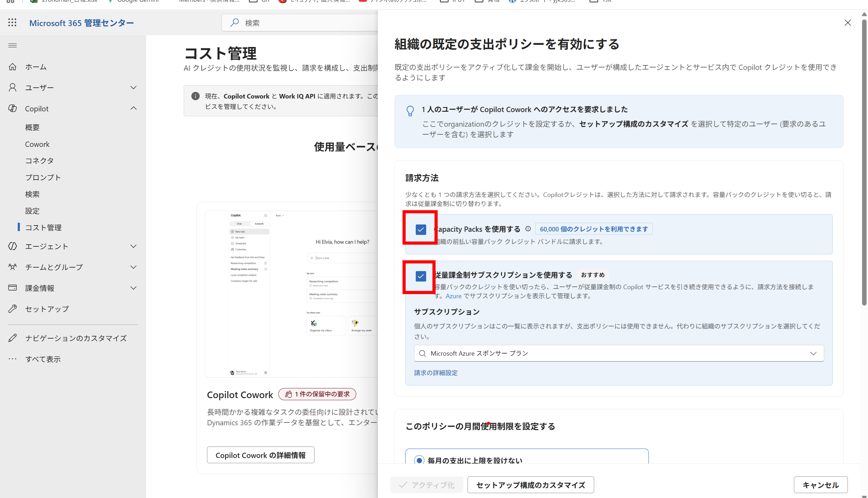Click the Agents icon in sidebar
The image size is (868, 498).
pos(13,246)
